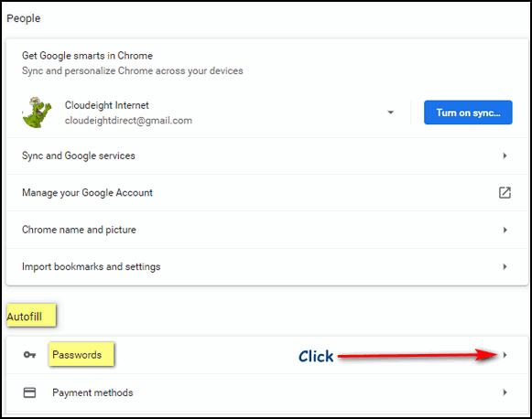This screenshot has width=532, height=419.
Task: Click the Autofill section heading
Action: 25,317
